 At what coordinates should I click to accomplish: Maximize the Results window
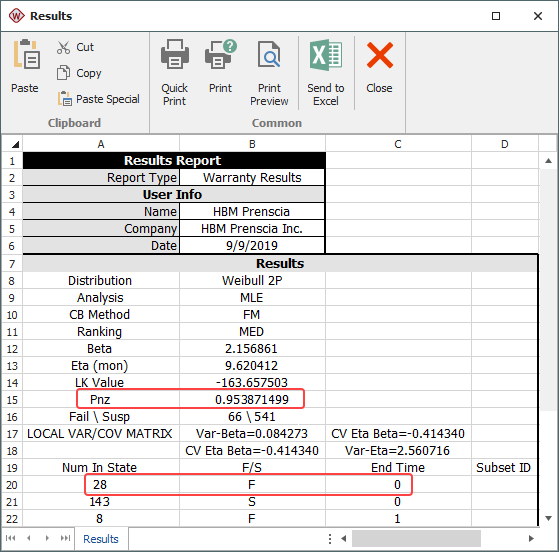coord(496,16)
